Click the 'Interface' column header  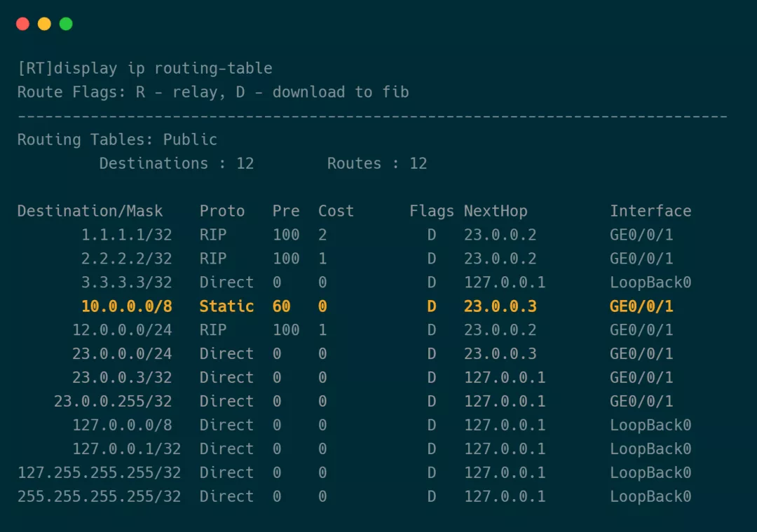pyautogui.click(x=650, y=211)
